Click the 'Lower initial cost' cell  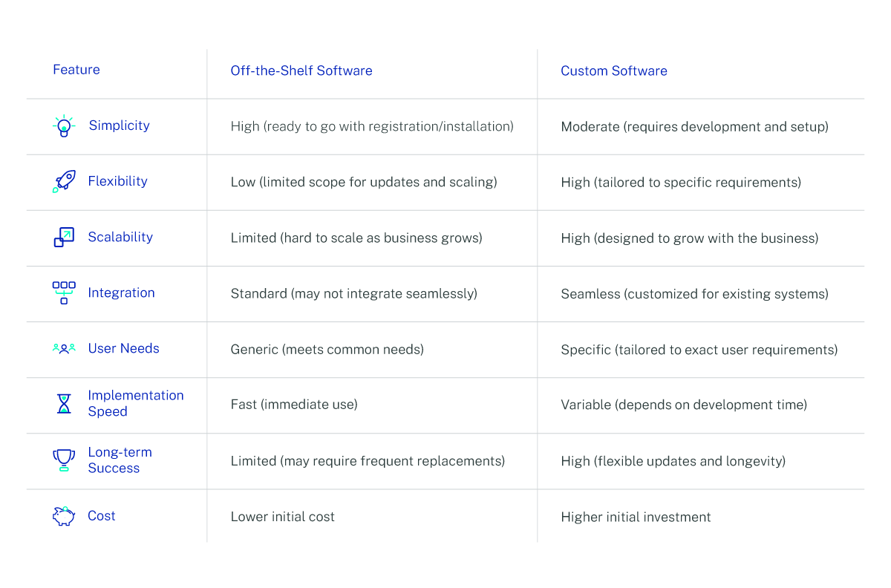click(283, 517)
